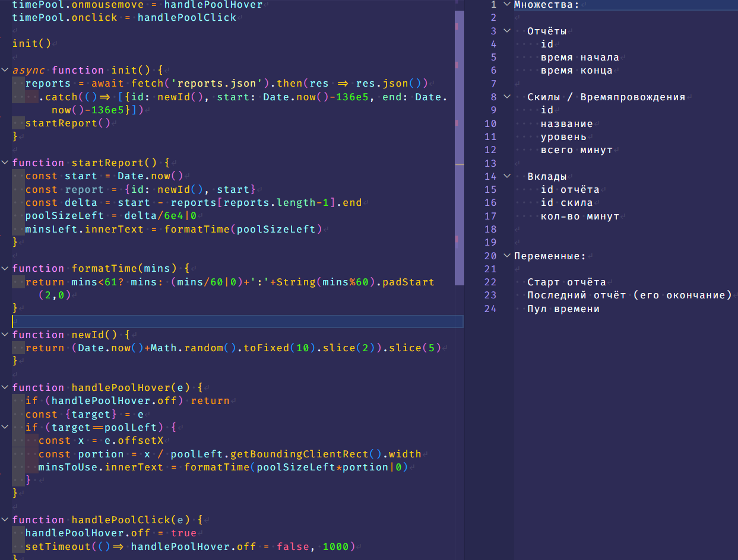This screenshot has width=738, height=560.
Task: Click 'const report = {id: newId(), start}' line
Action: pos(141,189)
